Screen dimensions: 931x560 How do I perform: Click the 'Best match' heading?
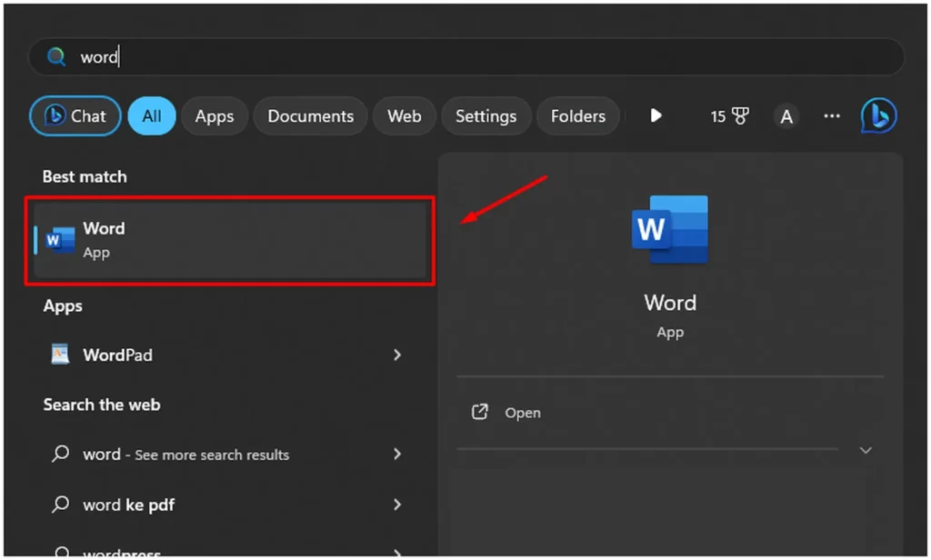(x=85, y=176)
